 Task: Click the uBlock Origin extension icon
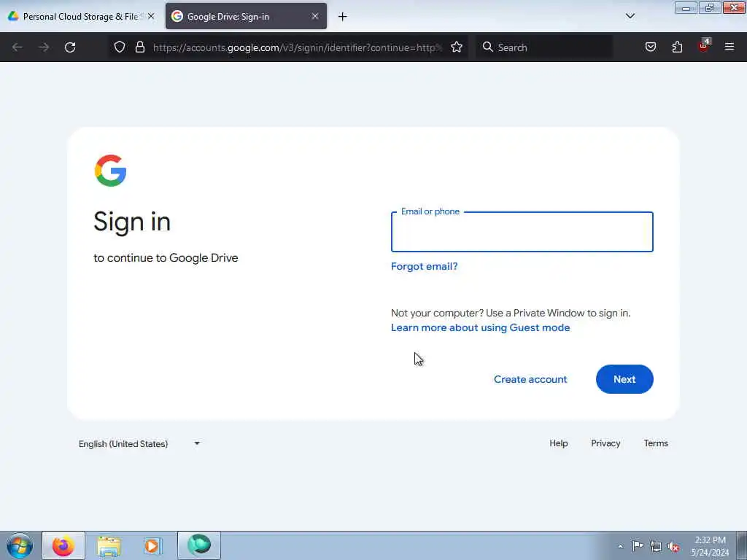coord(704,46)
